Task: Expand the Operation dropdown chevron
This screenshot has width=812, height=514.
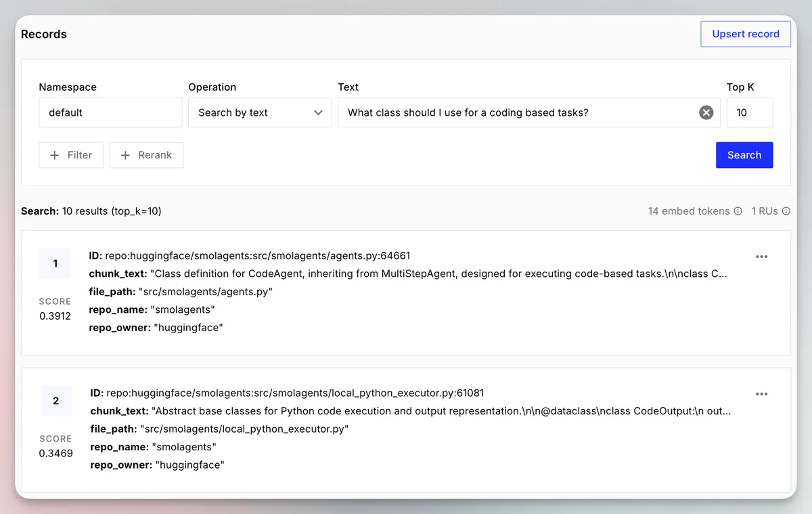Action: tap(318, 112)
